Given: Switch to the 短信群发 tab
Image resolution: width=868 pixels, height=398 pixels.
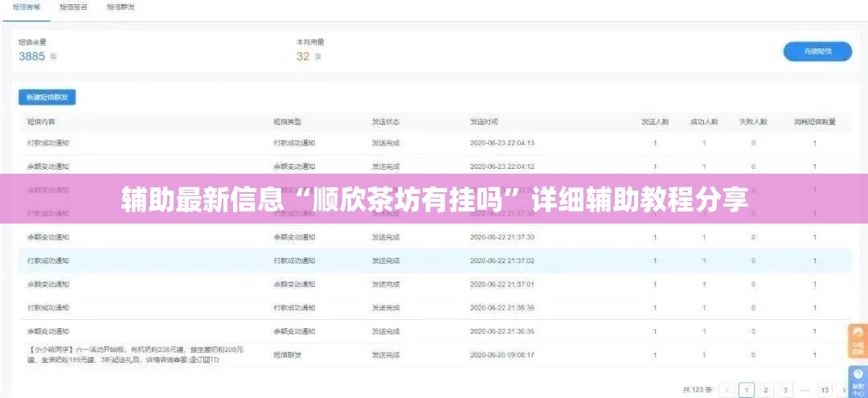Looking at the screenshot, I should click(121, 7).
